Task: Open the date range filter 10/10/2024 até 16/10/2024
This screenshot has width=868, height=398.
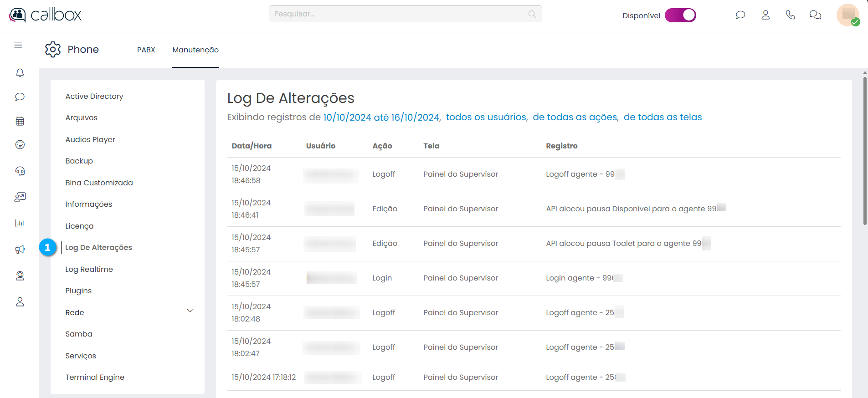Action: [381, 117]
